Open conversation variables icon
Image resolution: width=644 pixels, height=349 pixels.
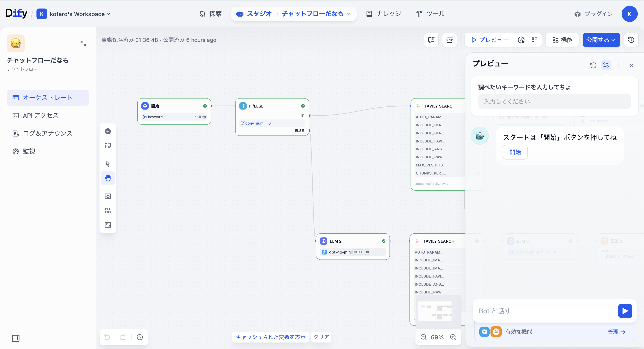point(431,40)
